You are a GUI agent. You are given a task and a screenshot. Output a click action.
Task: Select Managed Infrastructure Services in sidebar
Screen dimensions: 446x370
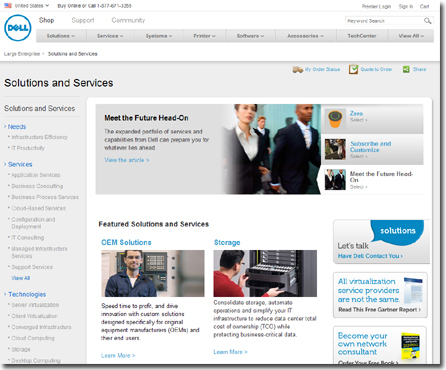tap(39, 252)
